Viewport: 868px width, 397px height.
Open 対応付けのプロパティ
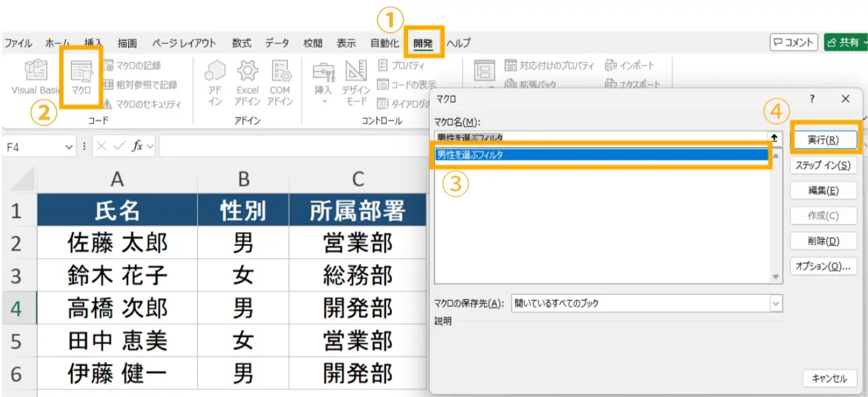click(x=549, y=66)
